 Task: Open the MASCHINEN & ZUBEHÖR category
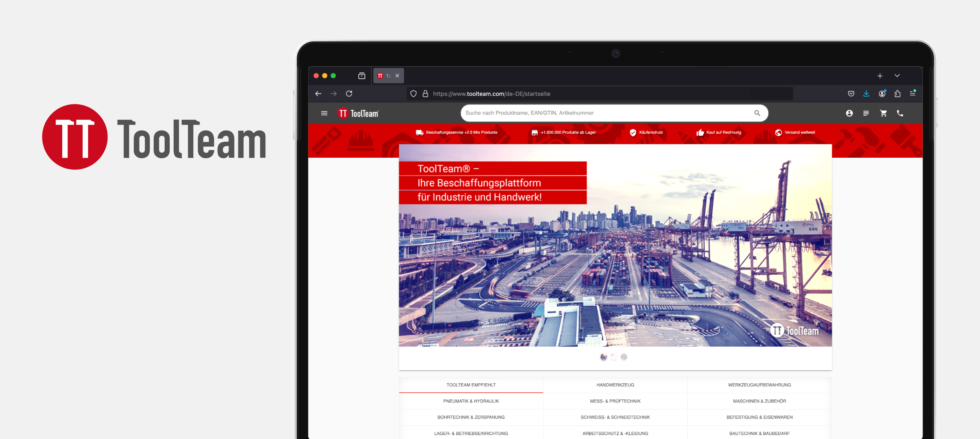coord(759,401)
